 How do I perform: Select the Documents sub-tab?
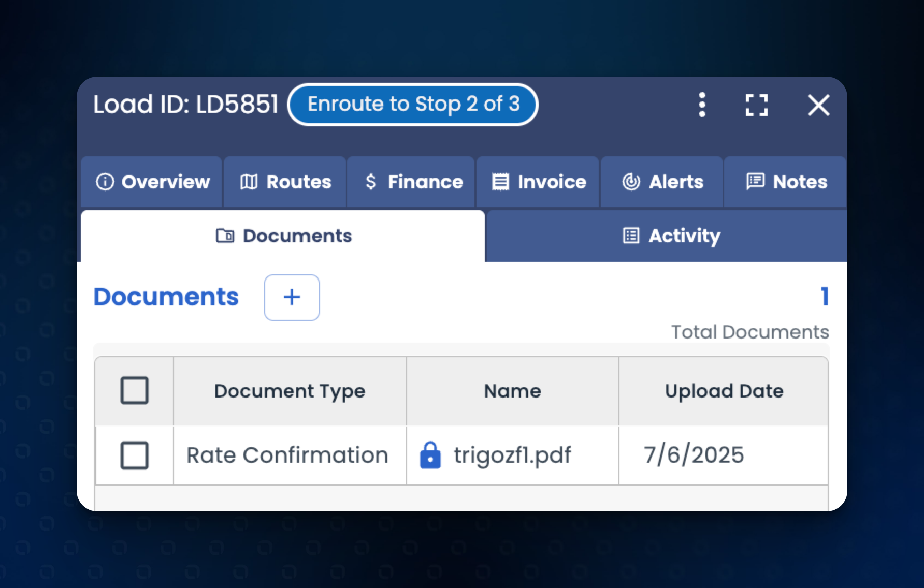pyautogui.click(x=283, y=236)
